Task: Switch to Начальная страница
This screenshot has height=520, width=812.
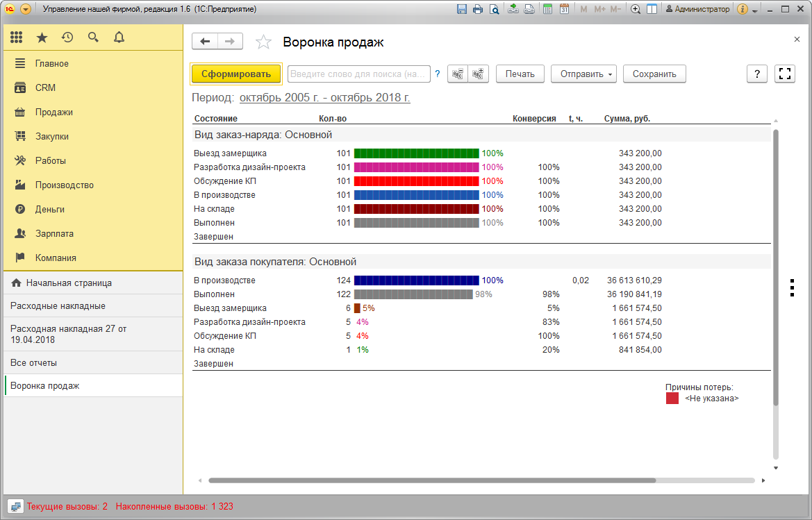Action: click(93, 283)
